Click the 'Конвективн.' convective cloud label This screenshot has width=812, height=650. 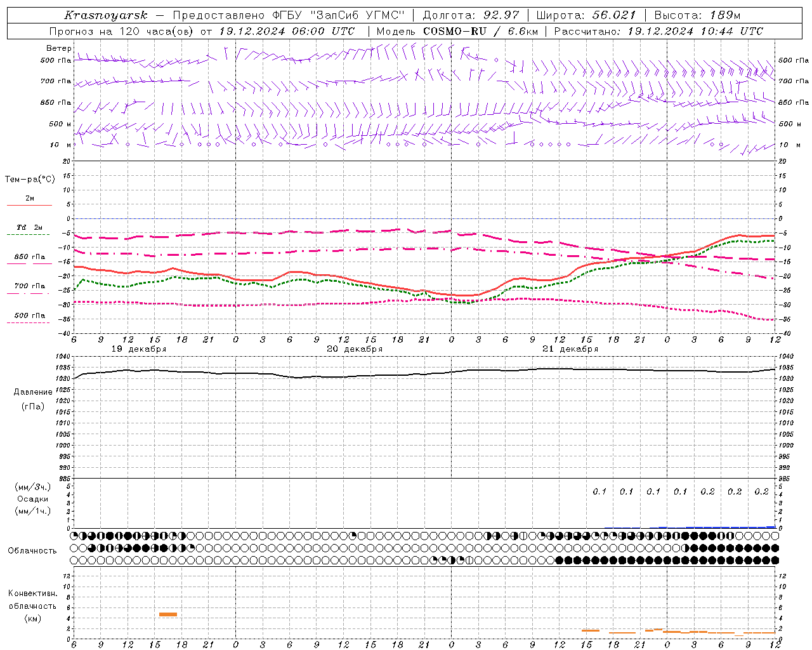click(32, 594)
